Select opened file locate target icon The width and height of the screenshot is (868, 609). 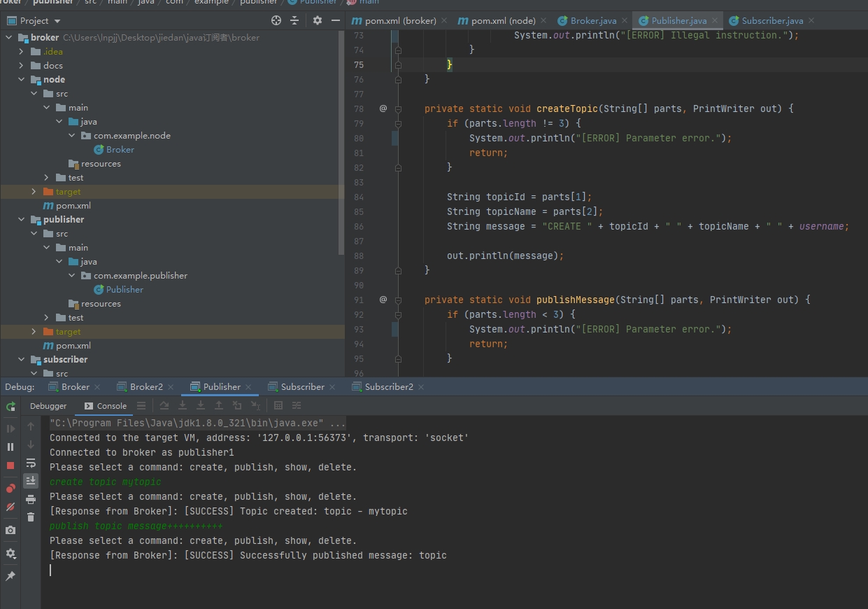coord(276,21)
